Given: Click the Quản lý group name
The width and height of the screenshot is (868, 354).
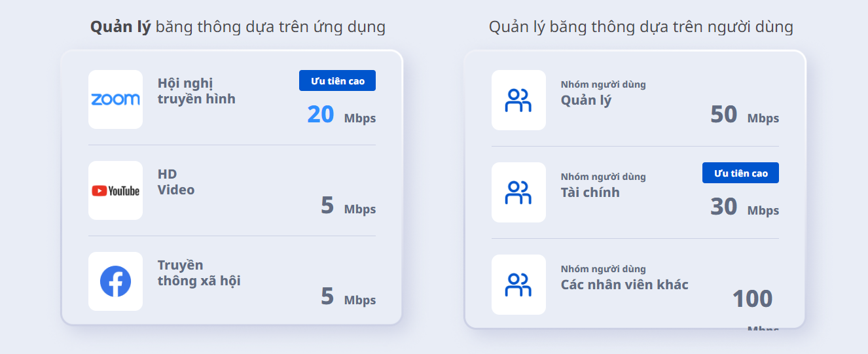Looking at the screenshot, I should point(586,101).
